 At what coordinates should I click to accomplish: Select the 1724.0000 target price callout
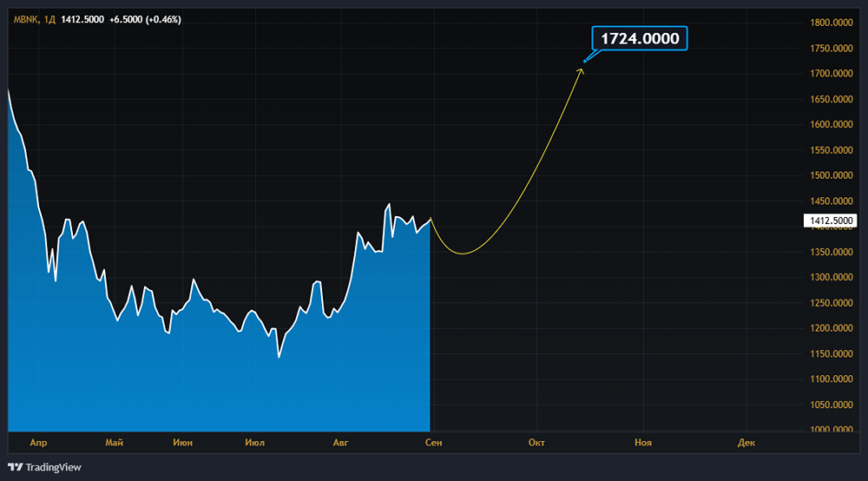pos(640,39)
